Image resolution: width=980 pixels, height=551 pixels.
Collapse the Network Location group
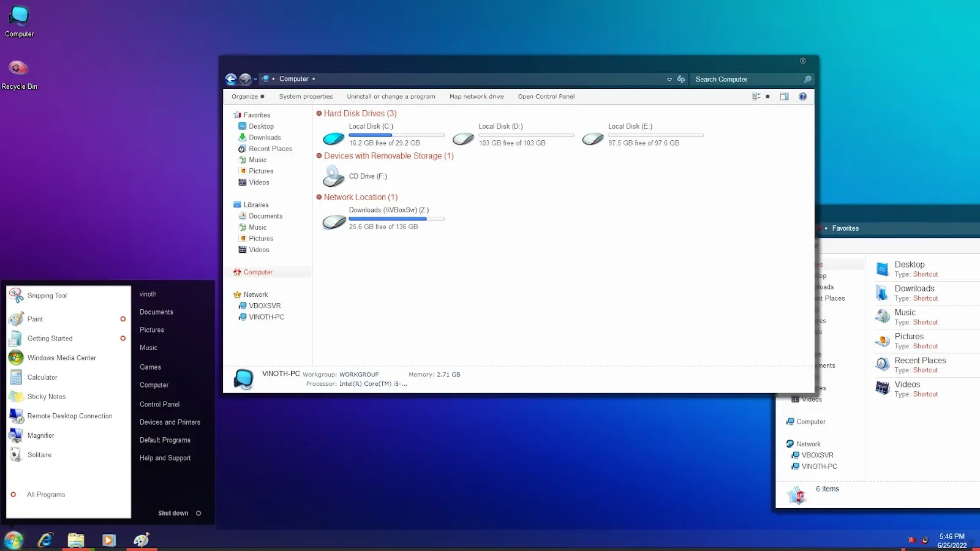click(319, 197)
